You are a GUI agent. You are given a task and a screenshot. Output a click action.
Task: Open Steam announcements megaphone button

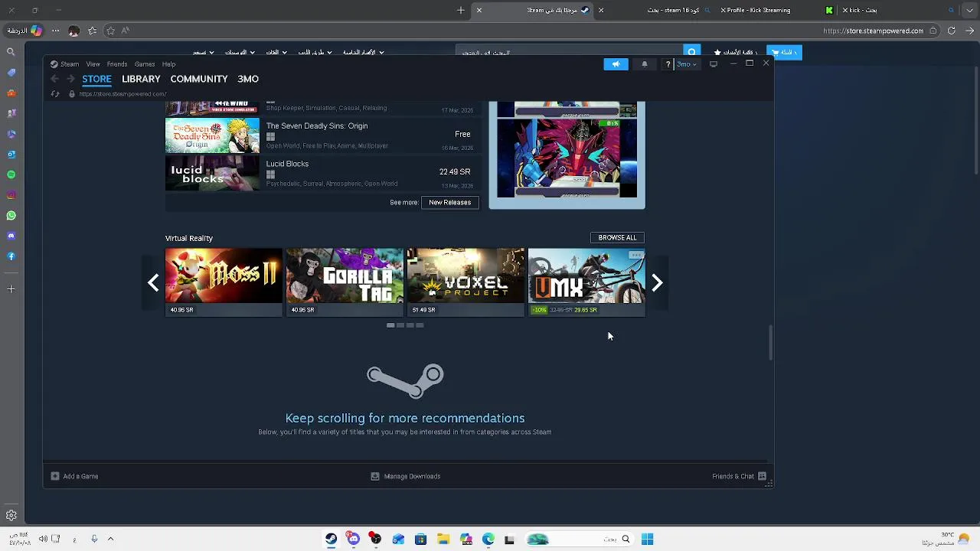tap(616, 64)
